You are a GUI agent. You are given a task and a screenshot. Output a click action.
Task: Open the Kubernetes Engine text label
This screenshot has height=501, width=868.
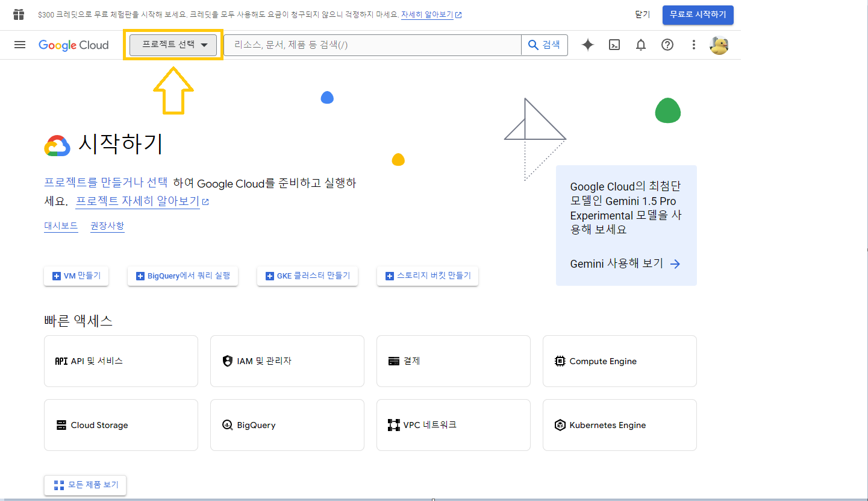tap(608, 425)
